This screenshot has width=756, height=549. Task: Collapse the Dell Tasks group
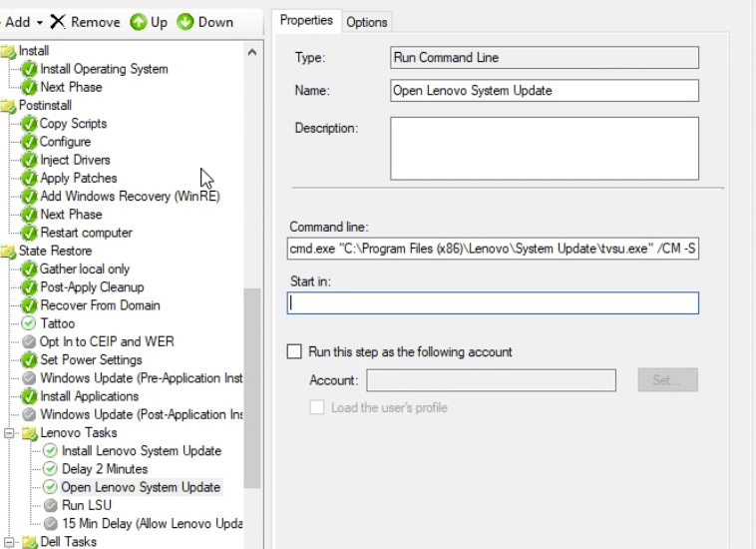9,542
